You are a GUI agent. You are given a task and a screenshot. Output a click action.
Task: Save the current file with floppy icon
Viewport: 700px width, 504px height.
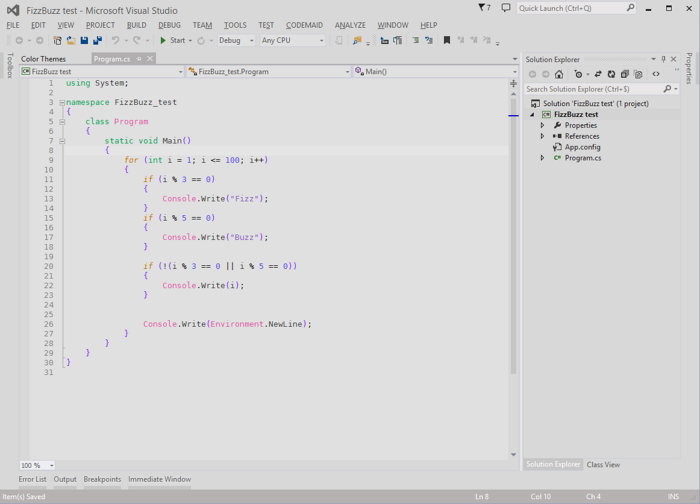tap(84, 40)
